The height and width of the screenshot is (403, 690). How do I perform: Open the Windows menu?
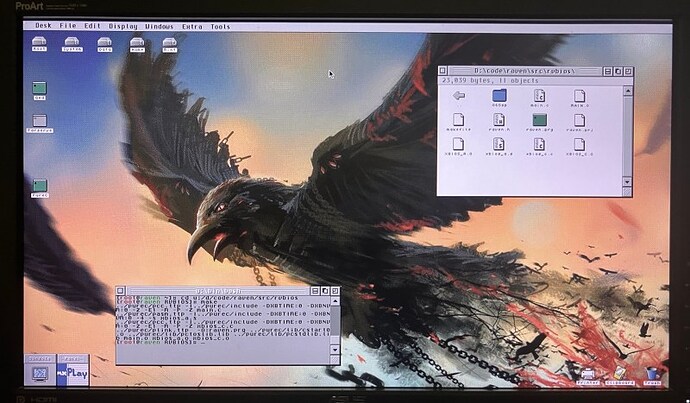pos(159,26)
